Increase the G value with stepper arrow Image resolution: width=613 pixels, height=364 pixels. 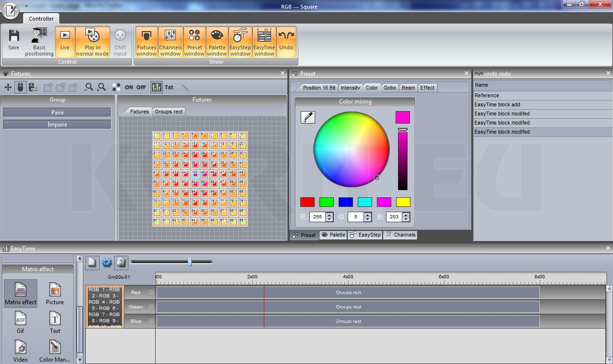click(368, 215)
